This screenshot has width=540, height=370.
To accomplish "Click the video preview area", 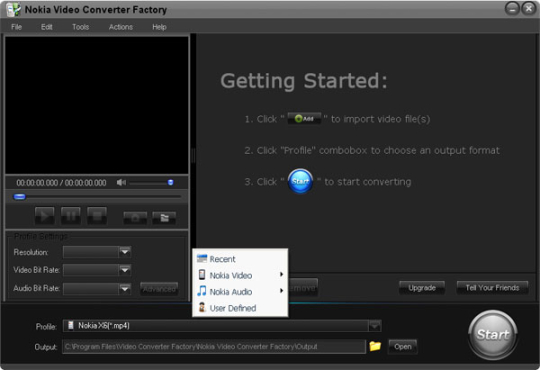I will pyautogui.click(x=97, y=105).
